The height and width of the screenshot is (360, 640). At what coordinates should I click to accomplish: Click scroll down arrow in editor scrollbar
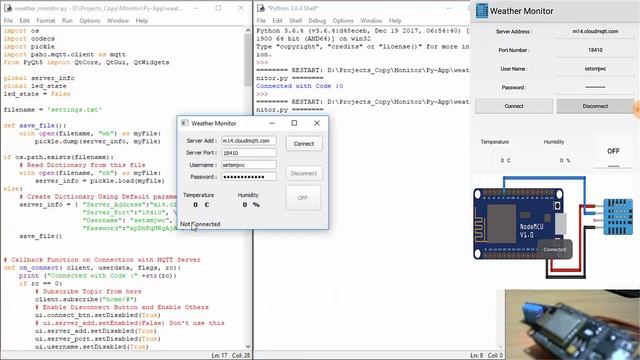tap(248, 347)
